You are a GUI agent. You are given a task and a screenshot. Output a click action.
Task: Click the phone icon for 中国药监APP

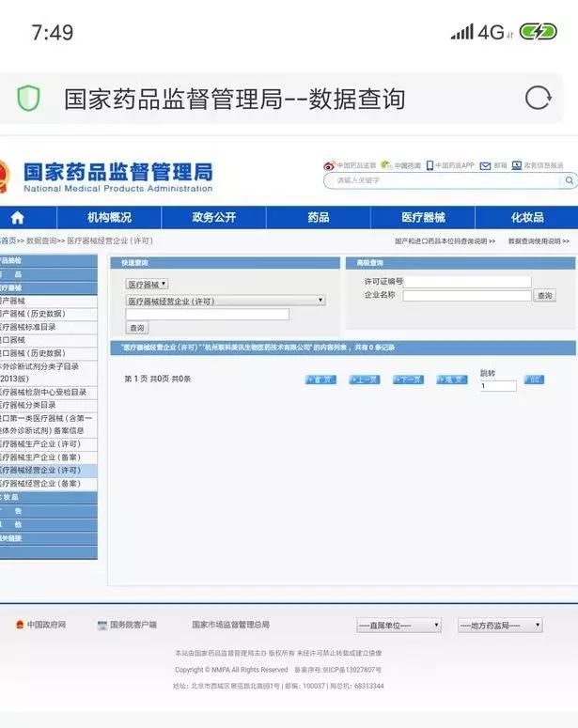(x=430, y=165)
